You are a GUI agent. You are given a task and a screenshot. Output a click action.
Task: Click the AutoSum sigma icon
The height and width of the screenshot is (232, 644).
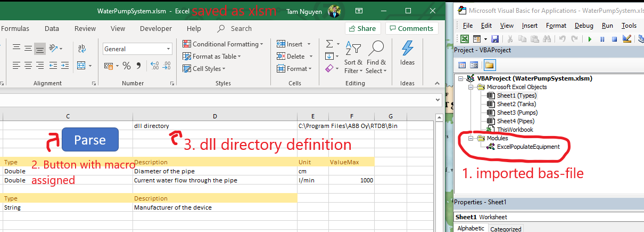pos(329,44)
